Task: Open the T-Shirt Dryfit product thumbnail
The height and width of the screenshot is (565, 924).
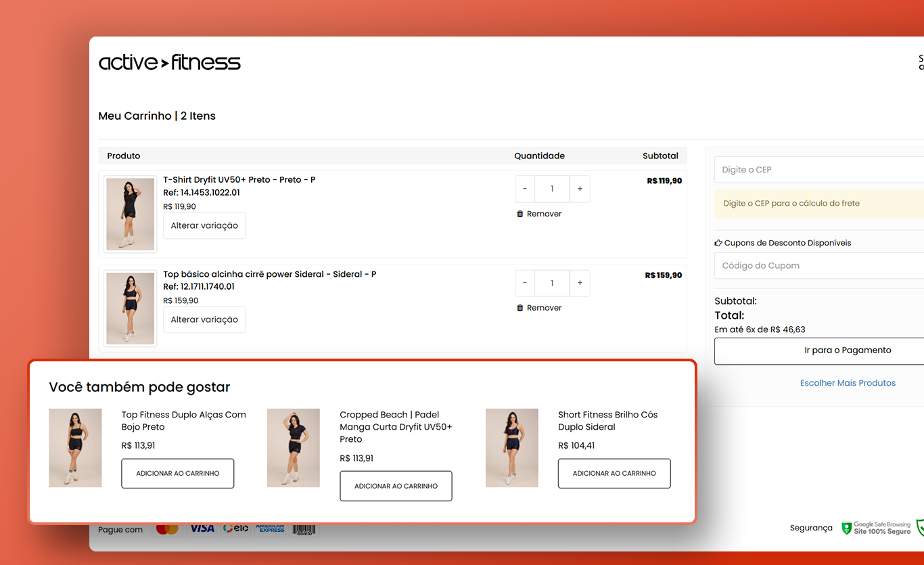Action: (x=131, y=214)
